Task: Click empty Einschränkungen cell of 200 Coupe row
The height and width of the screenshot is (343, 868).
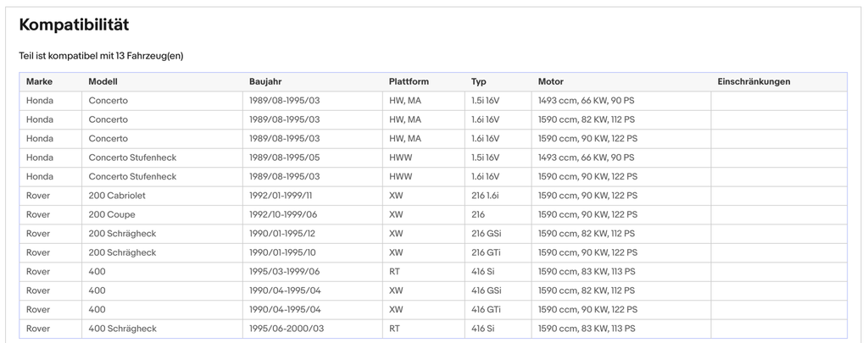Action: click(x=779, y=214)
